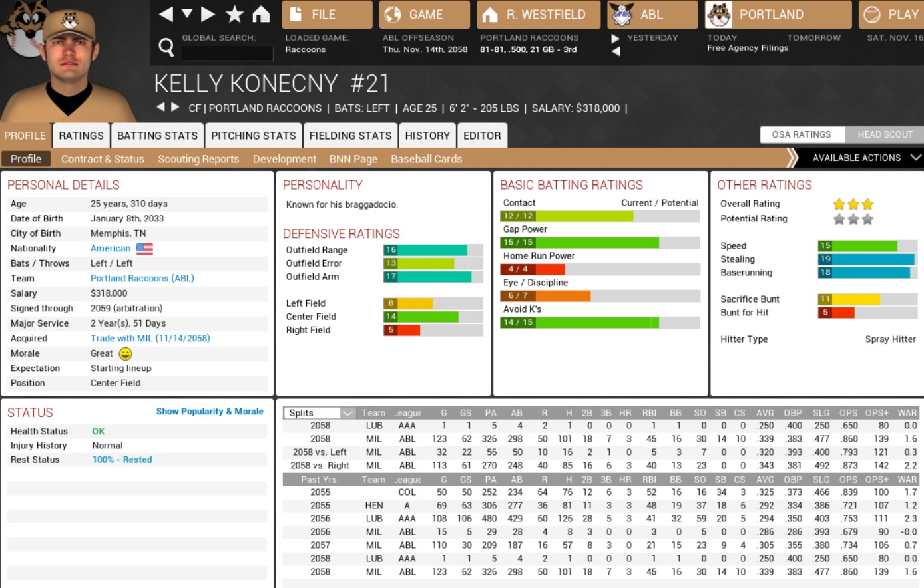
Task: Open the navigation history dropdown triangle
Action: [x=187, y=14]
